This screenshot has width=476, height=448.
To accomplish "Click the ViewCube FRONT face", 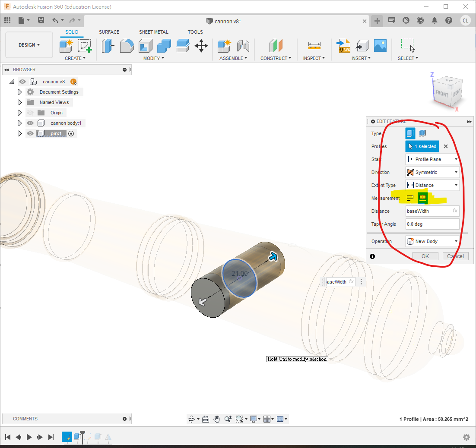I will coord(442,93).
